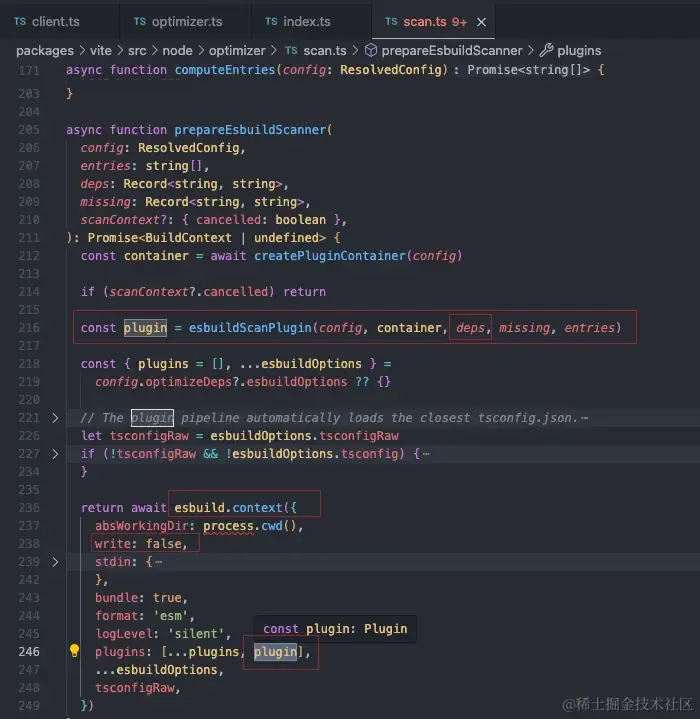Click the TS icon on scan.ts tab

tap(391, 22)
